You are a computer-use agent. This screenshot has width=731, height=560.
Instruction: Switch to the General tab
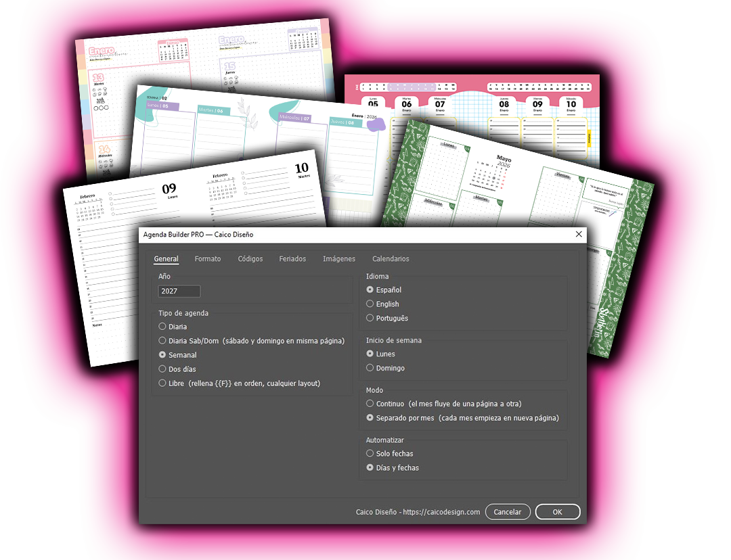(x=166, y=258)
